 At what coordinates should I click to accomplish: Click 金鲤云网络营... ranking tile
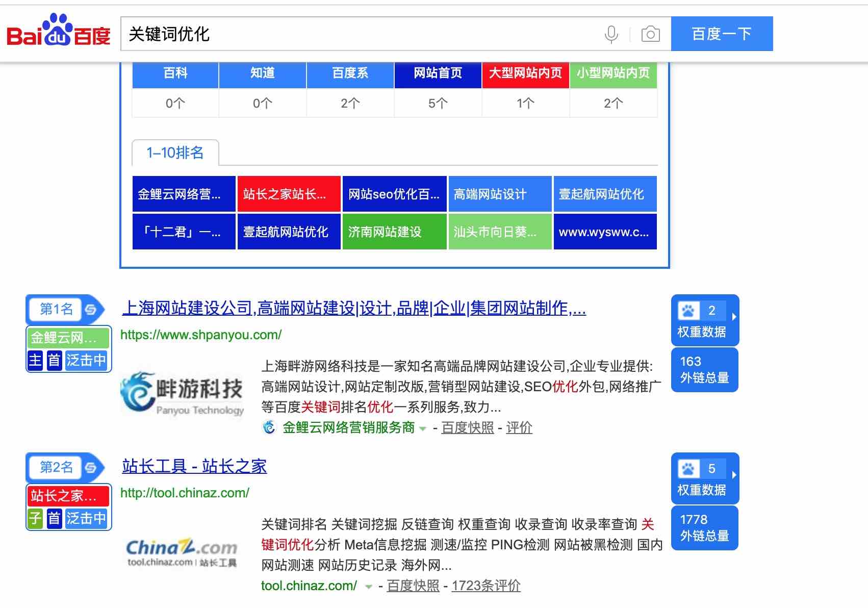click(184, 194)
